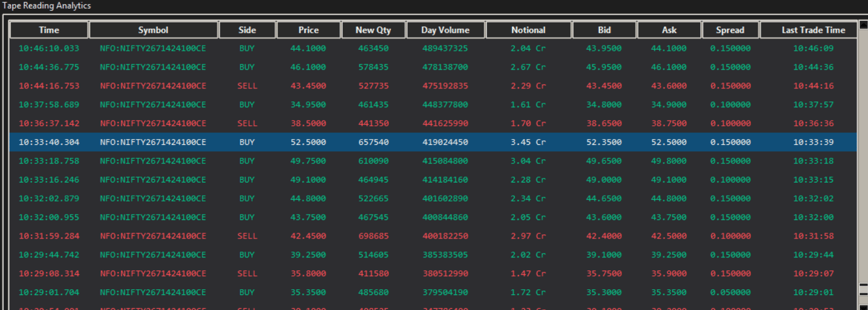
Task: Select the row timed 10:29:08.314
Action: (433, 273)
